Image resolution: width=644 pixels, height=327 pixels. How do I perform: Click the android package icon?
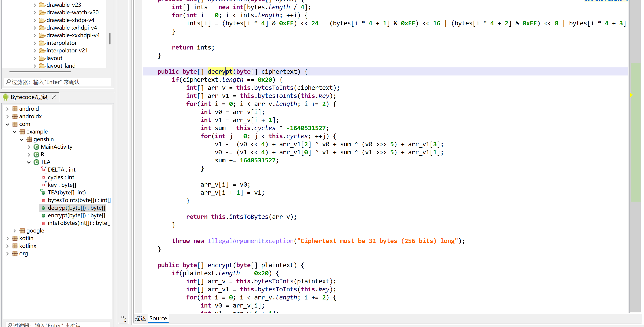pos(15,109)
